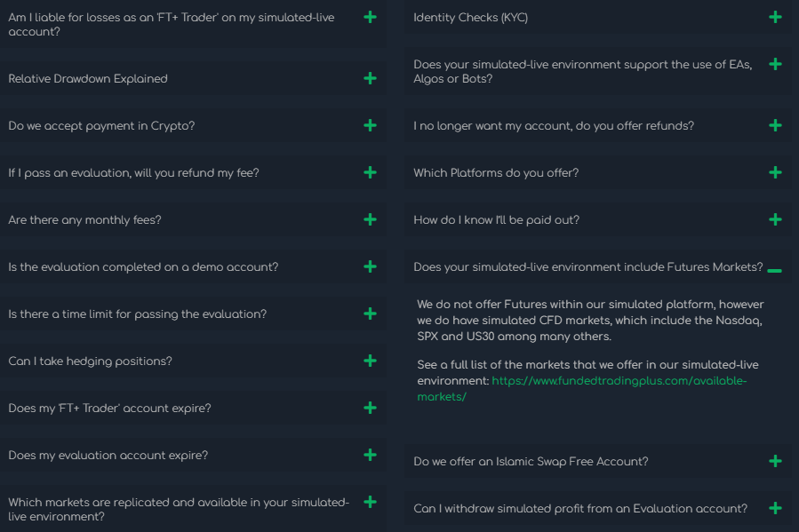Open the 'If I pass an evaluation' refund question

pos(370,172)
